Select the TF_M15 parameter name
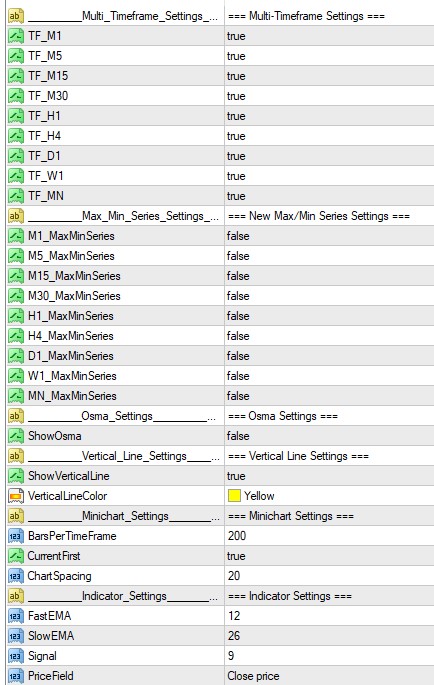 [48, 76]
